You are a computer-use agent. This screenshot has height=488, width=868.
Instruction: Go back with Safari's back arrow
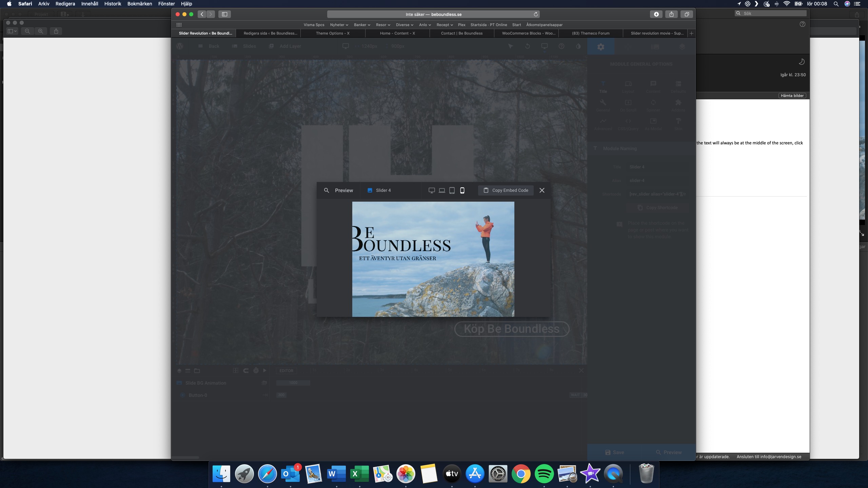pos(202,14)
